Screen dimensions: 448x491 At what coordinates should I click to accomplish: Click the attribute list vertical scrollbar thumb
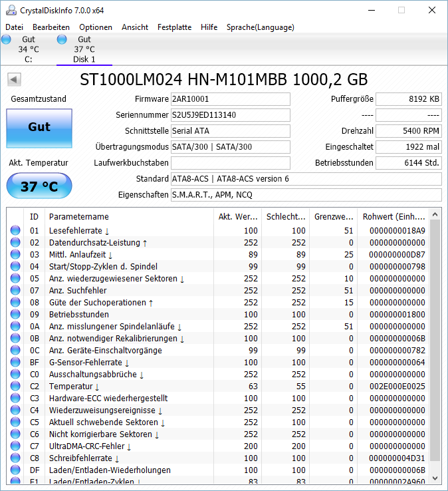[435, 341]
